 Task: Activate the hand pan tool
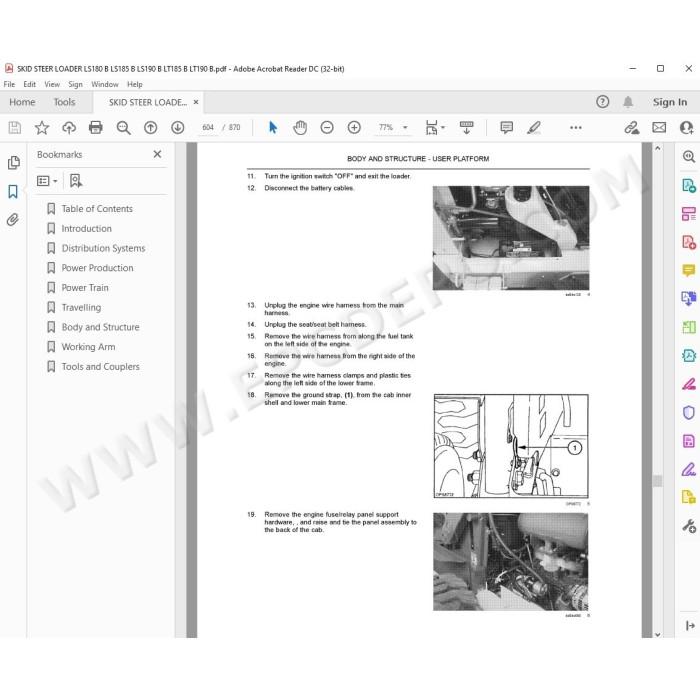[x=300, y=128]
